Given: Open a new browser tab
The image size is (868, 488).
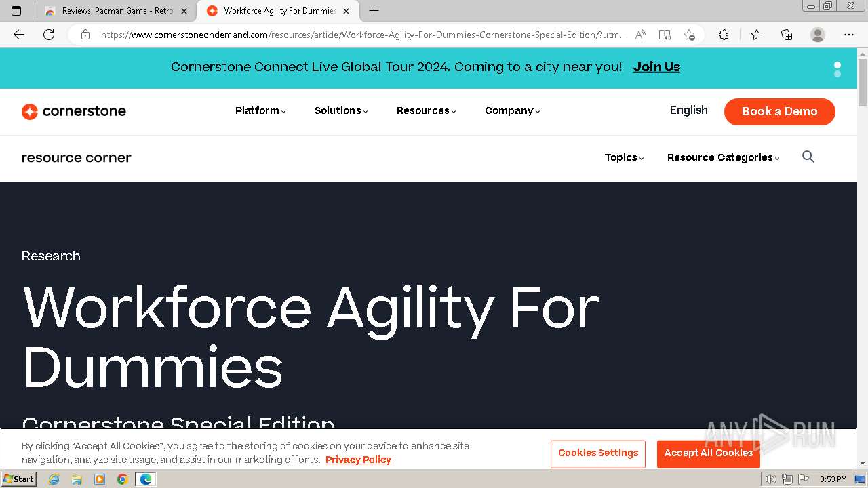Looking at the screenshot, I should pos(374,11).
